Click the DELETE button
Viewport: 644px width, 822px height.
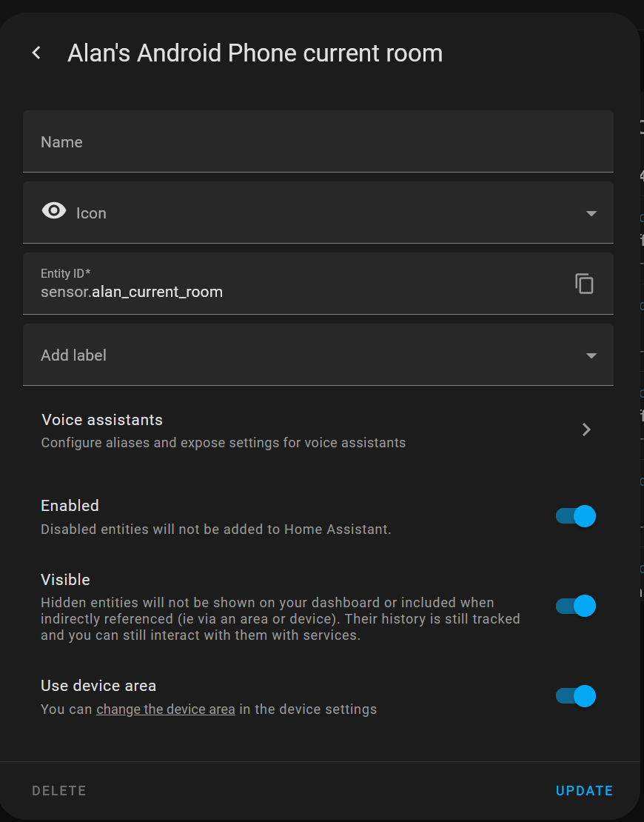tap(58, 791)
